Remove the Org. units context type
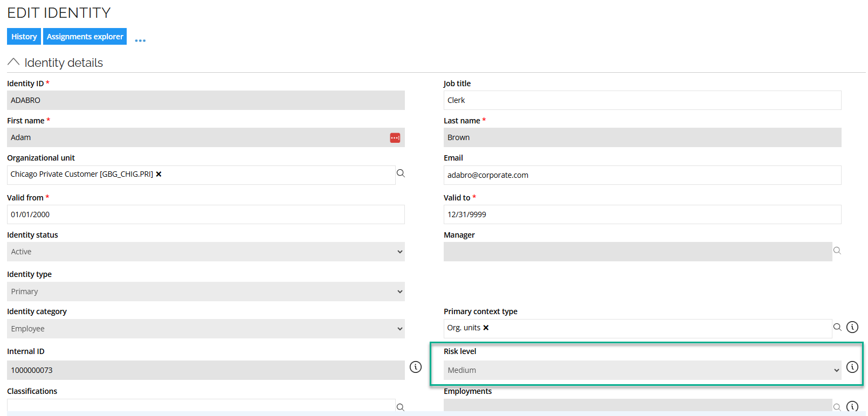This screenshot has width=868, height=416. tap(486, 328)
